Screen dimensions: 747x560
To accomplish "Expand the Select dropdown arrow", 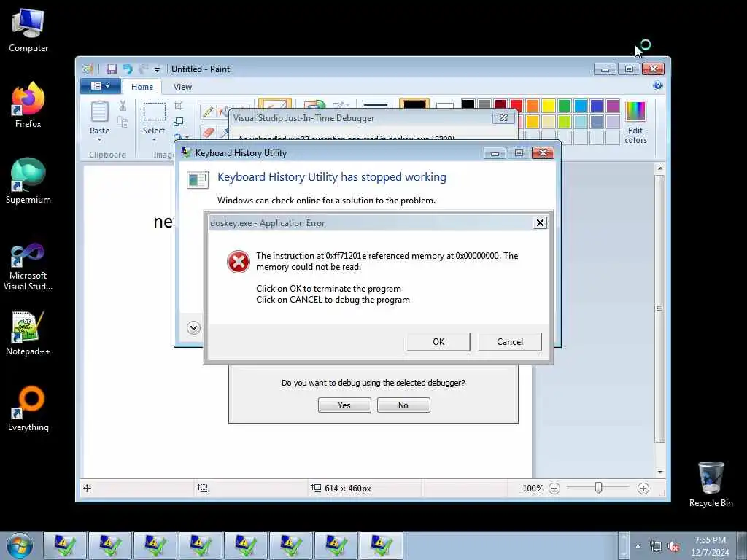I will 155,140.
